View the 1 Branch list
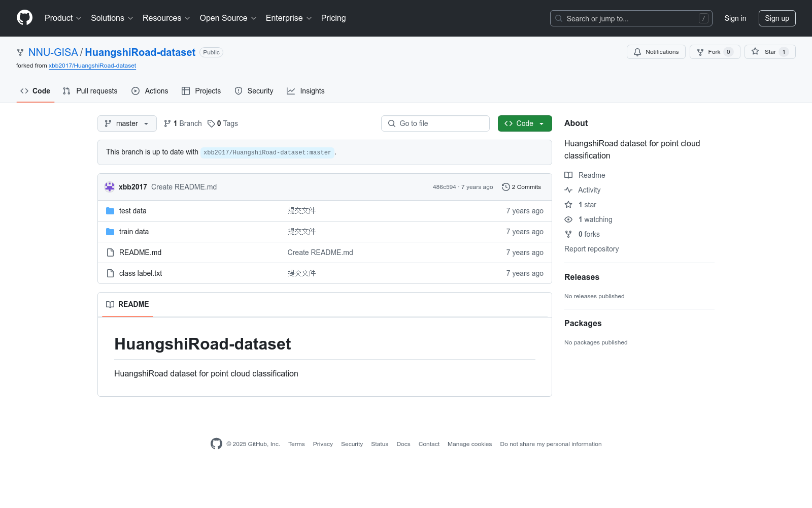This screenshot has height=508, width=812. point(183,123)
